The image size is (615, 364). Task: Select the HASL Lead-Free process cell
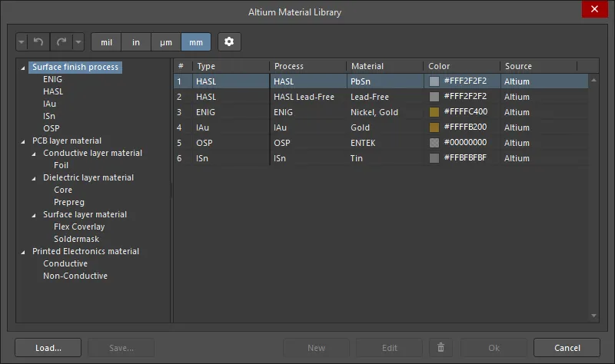tap(308, 97)
